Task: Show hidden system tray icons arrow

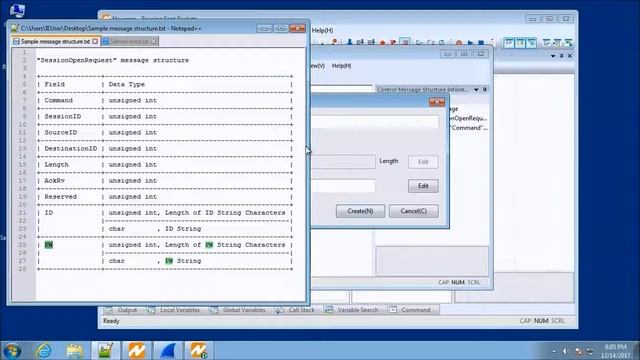Action: 554,351
